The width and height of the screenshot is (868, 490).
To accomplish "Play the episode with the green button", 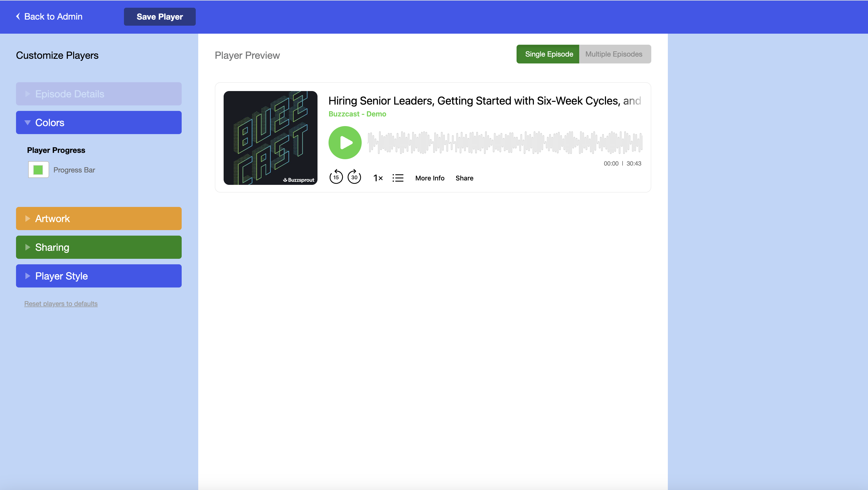I will pyautogui.click(x=345, y=142).
